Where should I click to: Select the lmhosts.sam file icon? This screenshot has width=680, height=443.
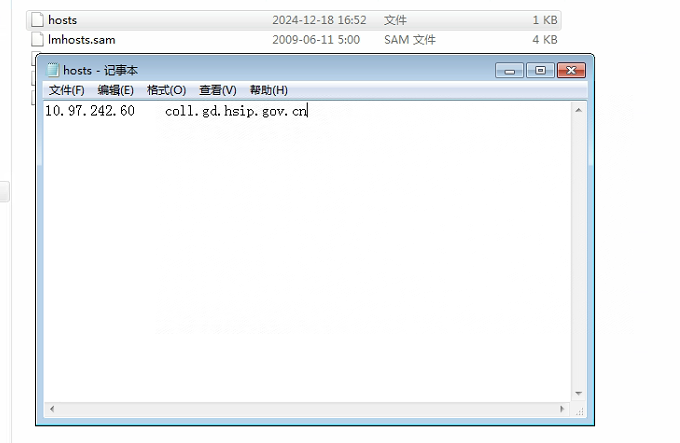coord(38,40)
